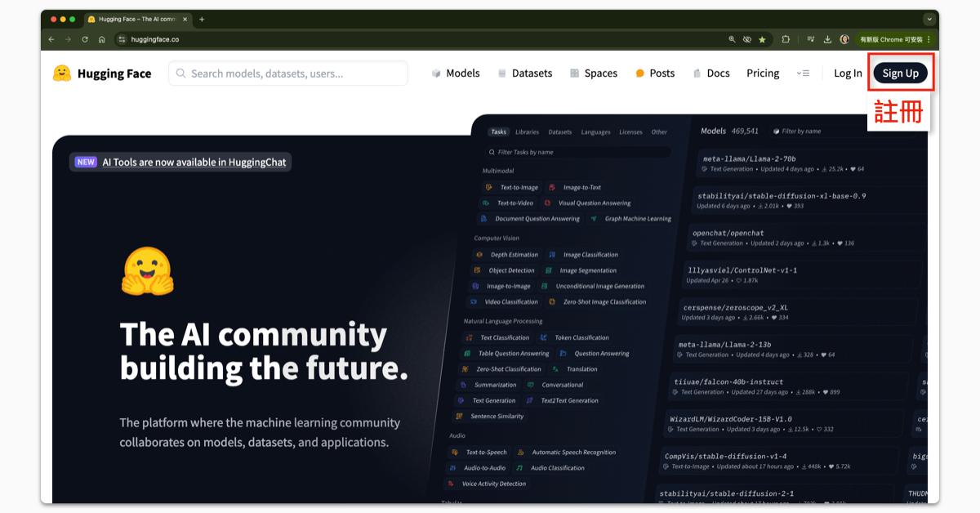This screenshot has height=513, width=980.
Task: Bookmark this page with the star icon
Action: point(762,39)
